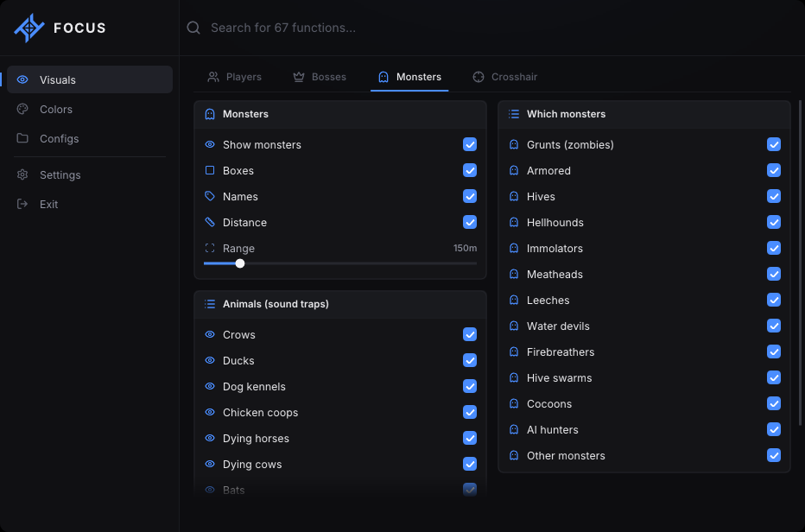Open the Crosshair tab
This screenshot has width=805, height=532.
pos(505,77)
